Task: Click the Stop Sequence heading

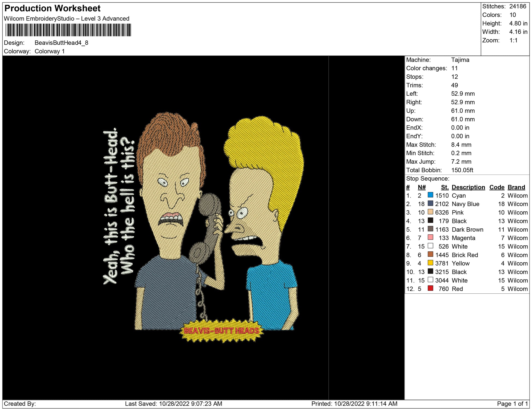Action: click(x=428, y=179)
